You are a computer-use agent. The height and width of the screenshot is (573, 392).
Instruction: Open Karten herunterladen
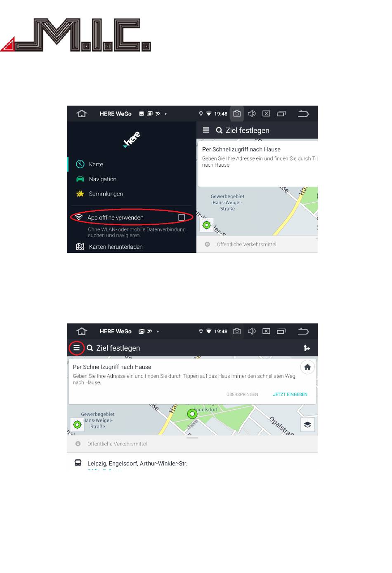116,247
